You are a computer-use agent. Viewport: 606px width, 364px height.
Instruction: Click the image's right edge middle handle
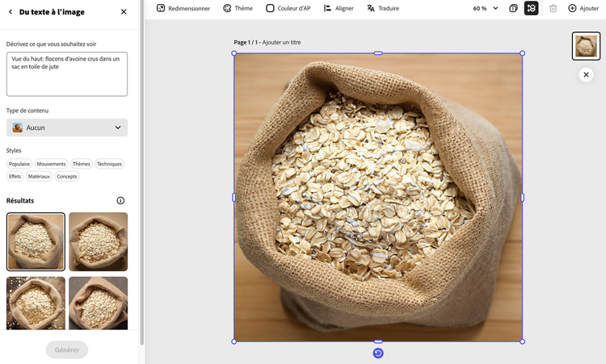pyautogui.click(x=522, y=198)
